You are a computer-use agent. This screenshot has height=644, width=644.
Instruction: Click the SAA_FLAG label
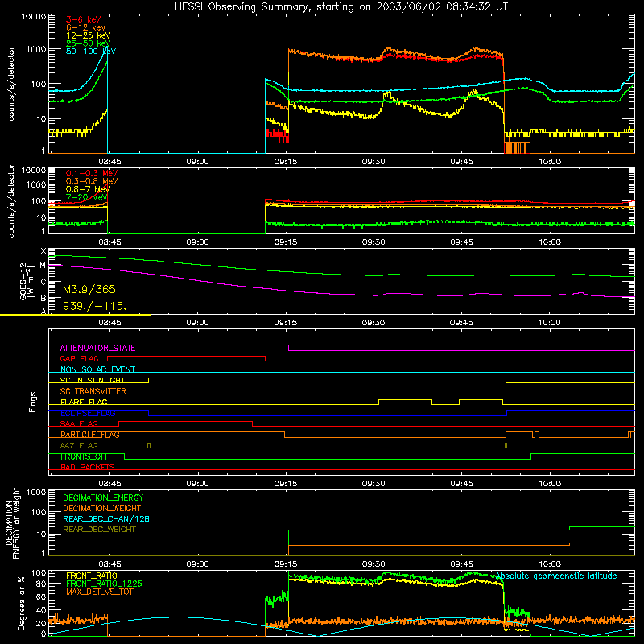79,424
